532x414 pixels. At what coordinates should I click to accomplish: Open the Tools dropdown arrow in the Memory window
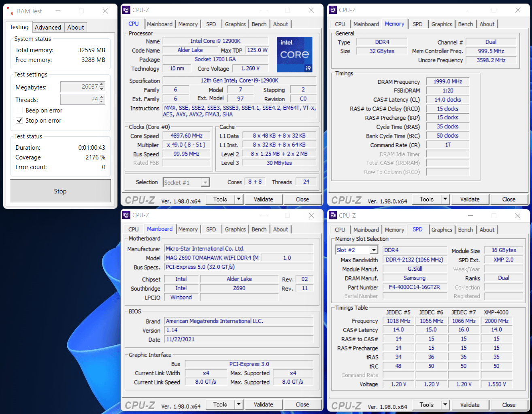(x=445, y=199)
